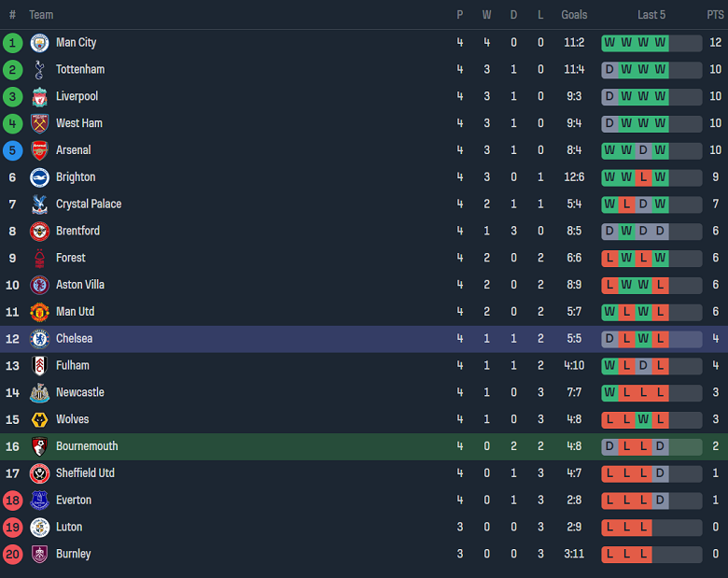Click the Newcastle club crest

tap(39, 393)
